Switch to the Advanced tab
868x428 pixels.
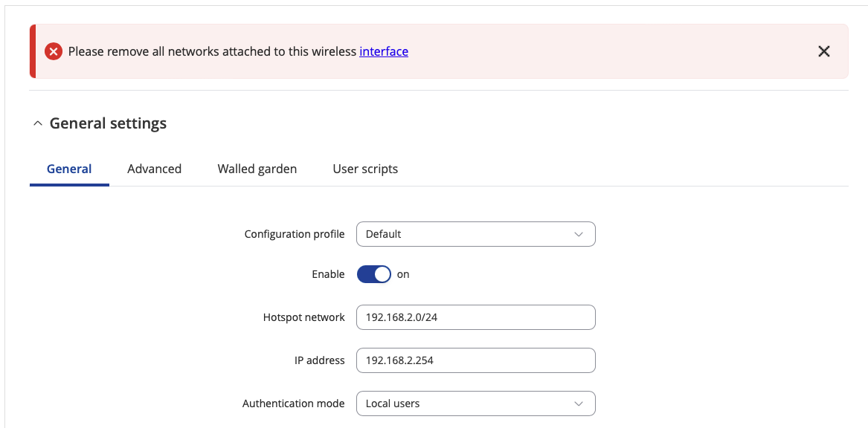click(155, 169)
